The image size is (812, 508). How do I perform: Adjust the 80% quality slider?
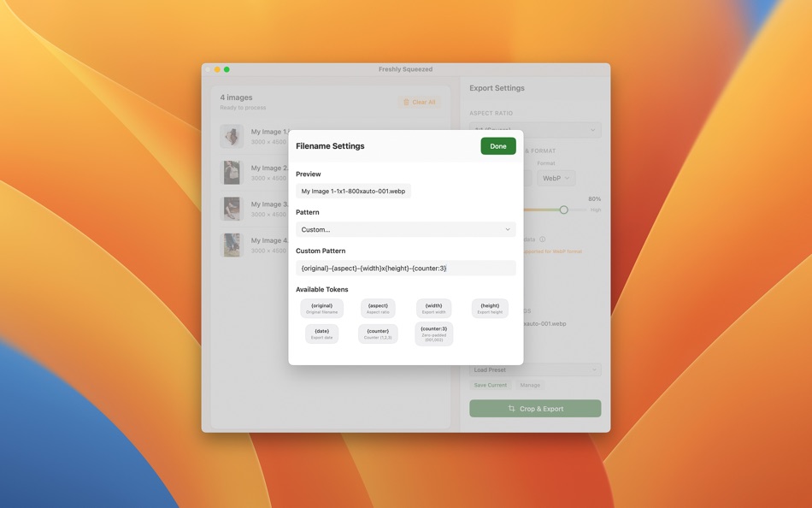click(564, 209)
